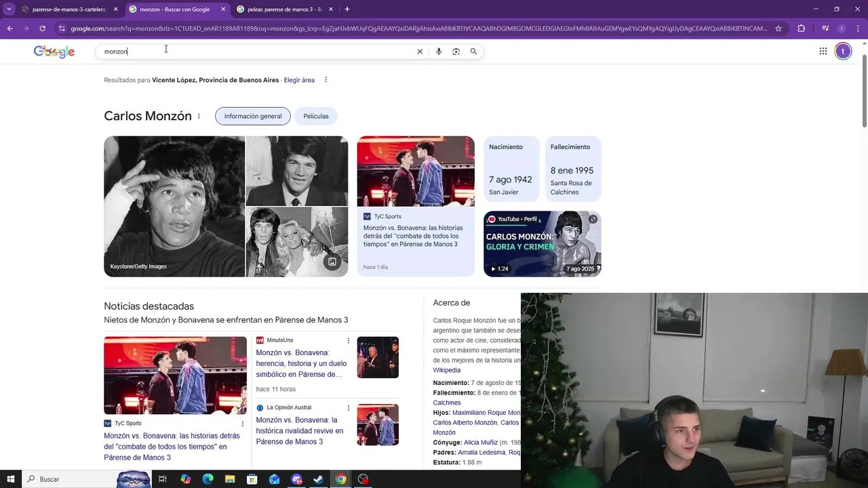Image resolution: width=868 pixels, height=488 pixels.
Task: Open bottom TyC Sports headline under news image
Action: [x=172, y=447]
